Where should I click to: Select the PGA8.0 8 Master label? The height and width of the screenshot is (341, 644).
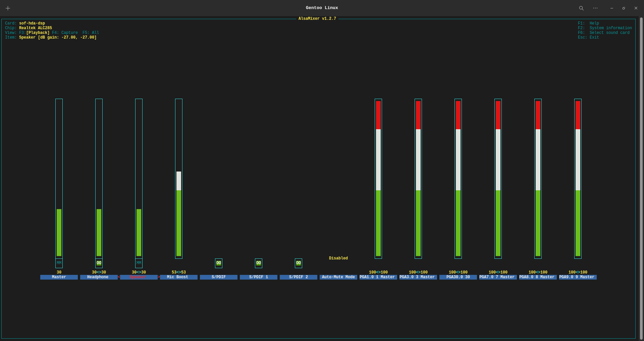click(x=538, y=277)
